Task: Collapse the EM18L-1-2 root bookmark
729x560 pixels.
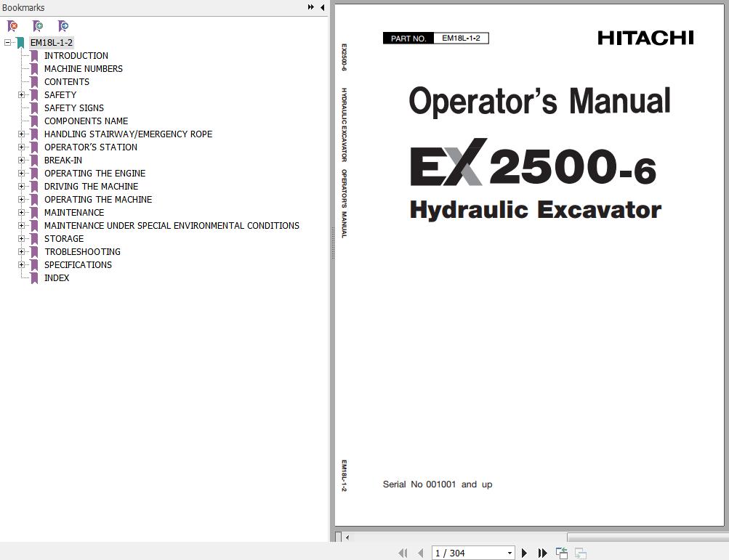Action: [7, 43]
